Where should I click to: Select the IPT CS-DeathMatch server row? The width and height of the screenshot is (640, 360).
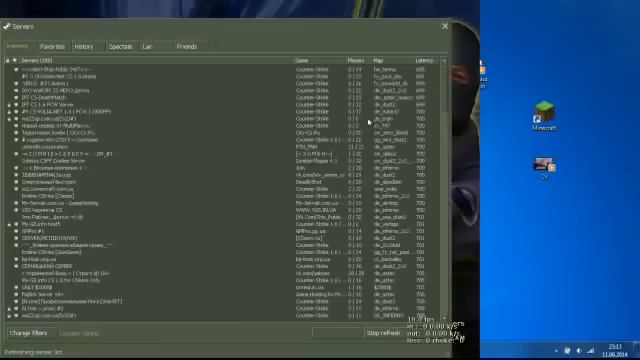point(222,98)
